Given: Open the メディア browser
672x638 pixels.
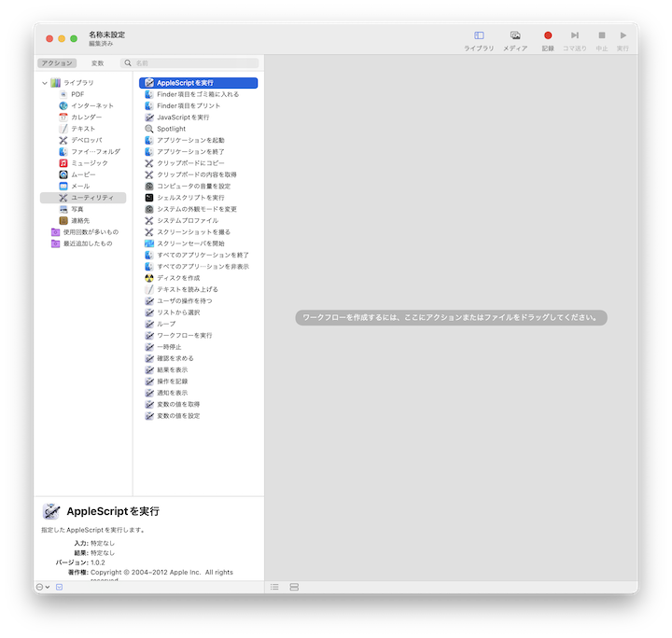Looking at the screenshot, I should coord(515,41).
